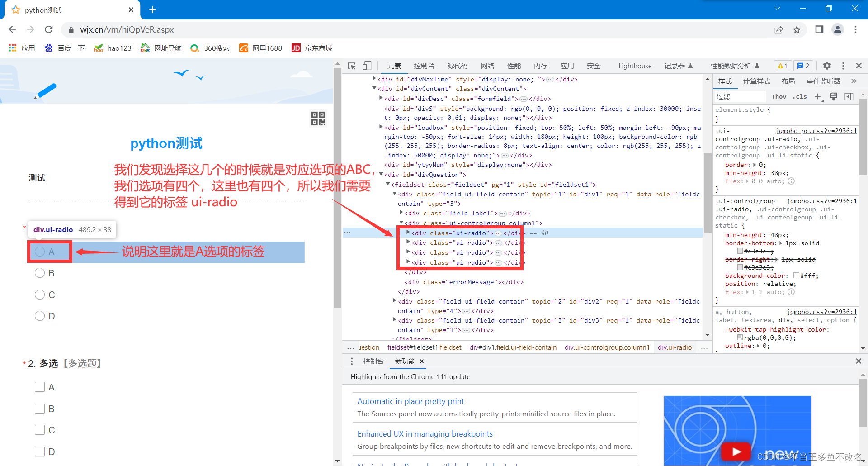Expand the field-label div node
Screen dimensions: 868x466
tap(401, 213)
